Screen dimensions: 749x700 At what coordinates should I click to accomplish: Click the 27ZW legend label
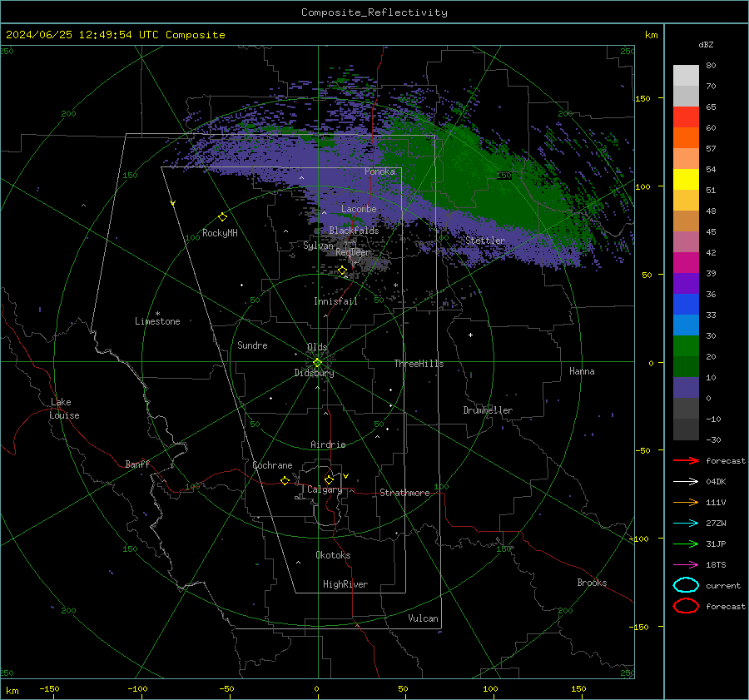click(x=716, y=524)
